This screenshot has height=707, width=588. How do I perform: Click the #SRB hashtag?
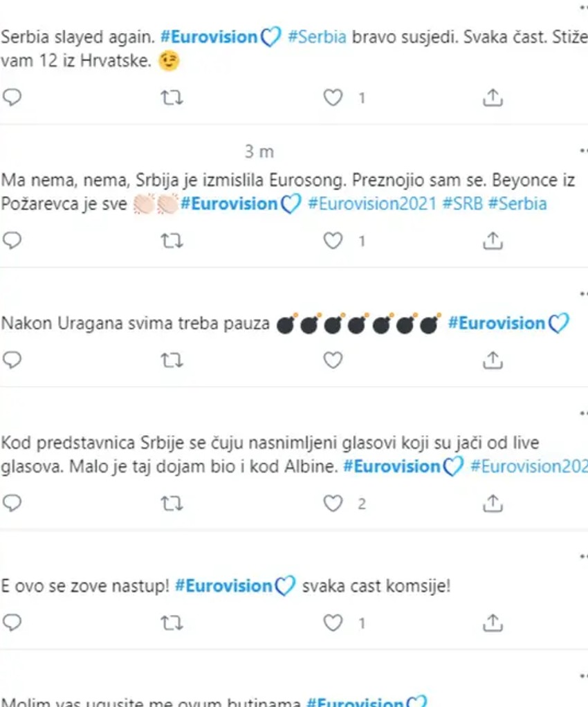click(461, 204)
